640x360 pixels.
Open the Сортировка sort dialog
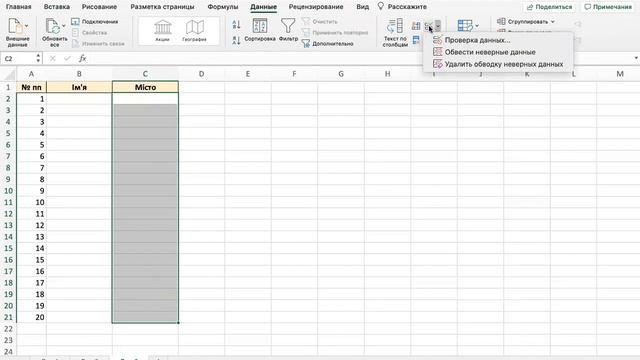(260, 30)
